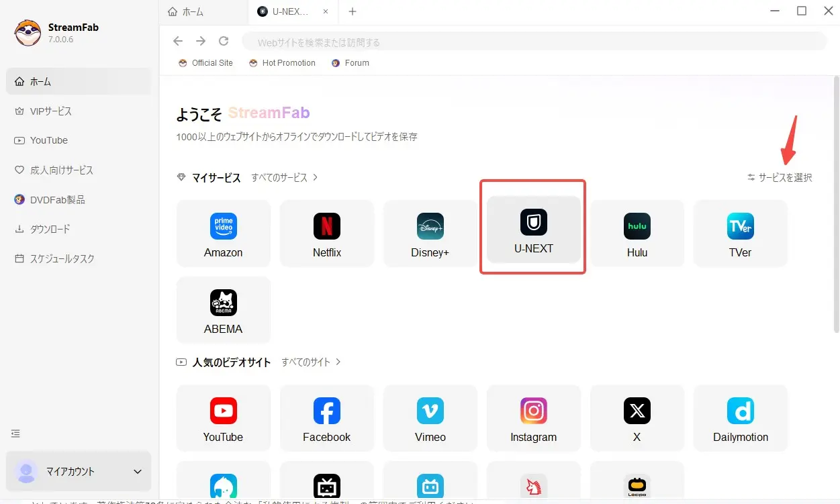The width and height of the screenshot is (840, 504).
Task: Click the 人気のビデオサイト heading
Action: pyautogui.click(x=231, y=362)
